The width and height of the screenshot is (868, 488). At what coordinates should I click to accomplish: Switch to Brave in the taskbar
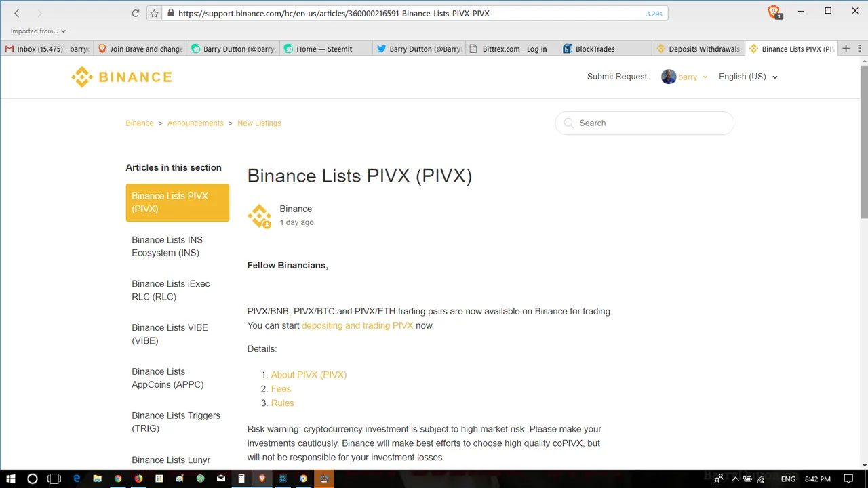(262, 479)
